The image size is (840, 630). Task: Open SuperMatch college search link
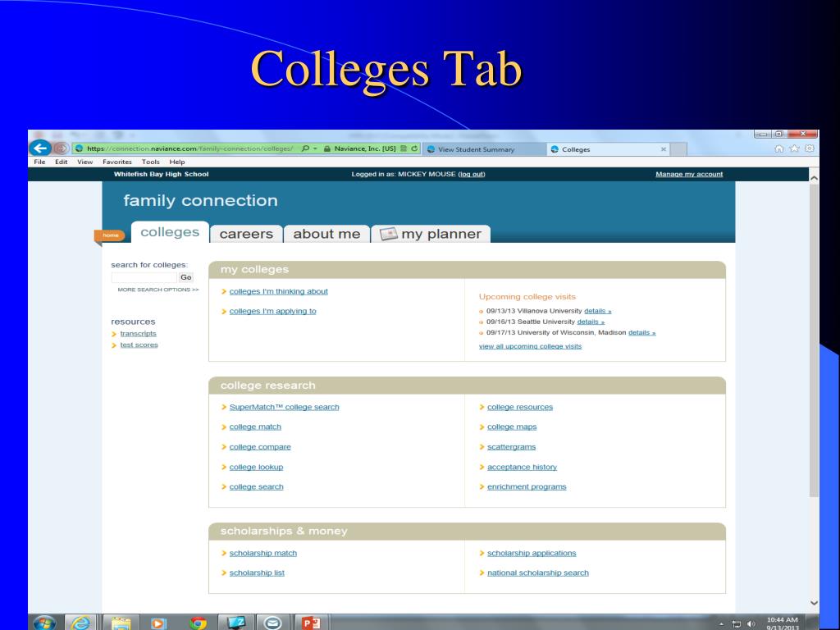(284, 407)
